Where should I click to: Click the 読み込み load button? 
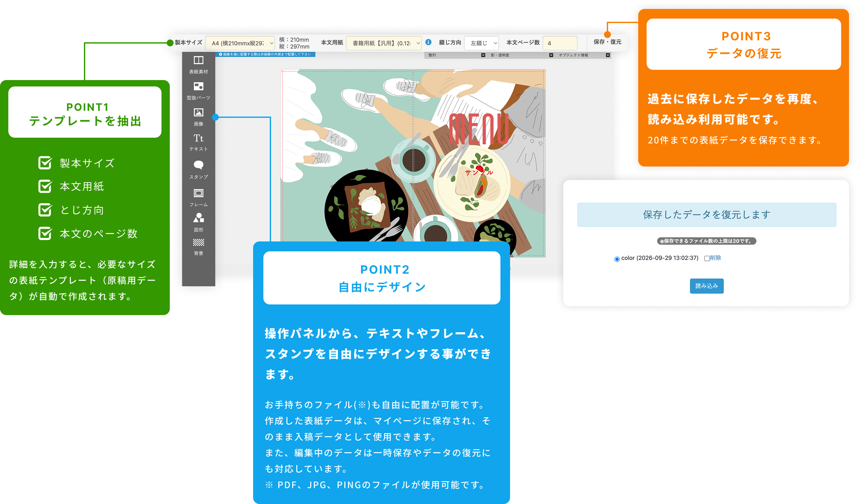click(x=706, y=286)
